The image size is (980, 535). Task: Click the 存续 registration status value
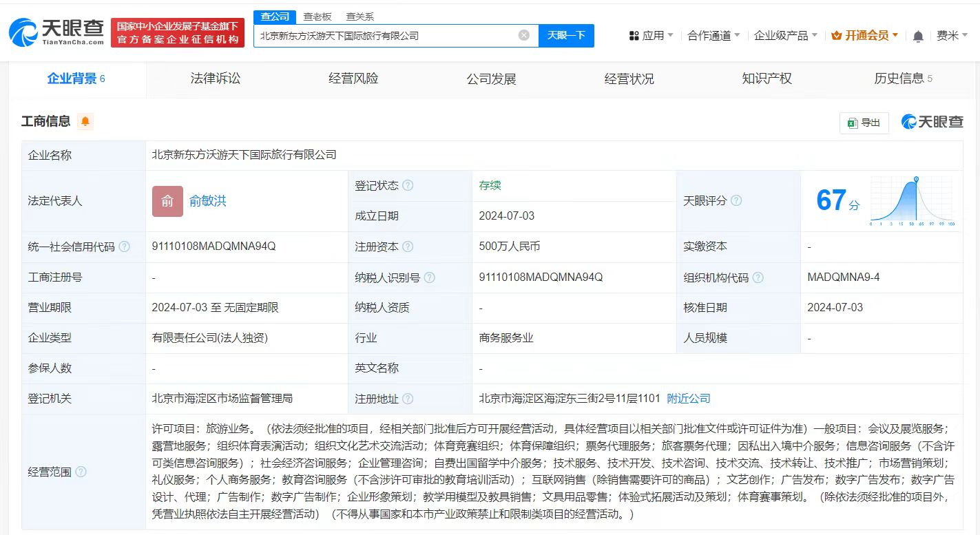point(490,185)
